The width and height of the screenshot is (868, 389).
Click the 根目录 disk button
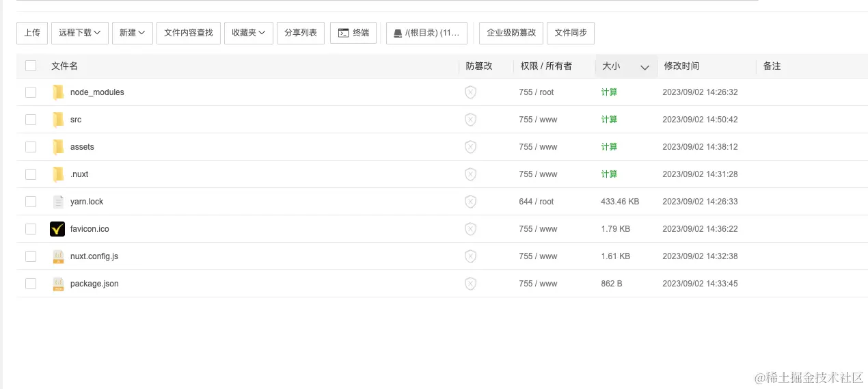pyautogui.click(x=426, y=33)
